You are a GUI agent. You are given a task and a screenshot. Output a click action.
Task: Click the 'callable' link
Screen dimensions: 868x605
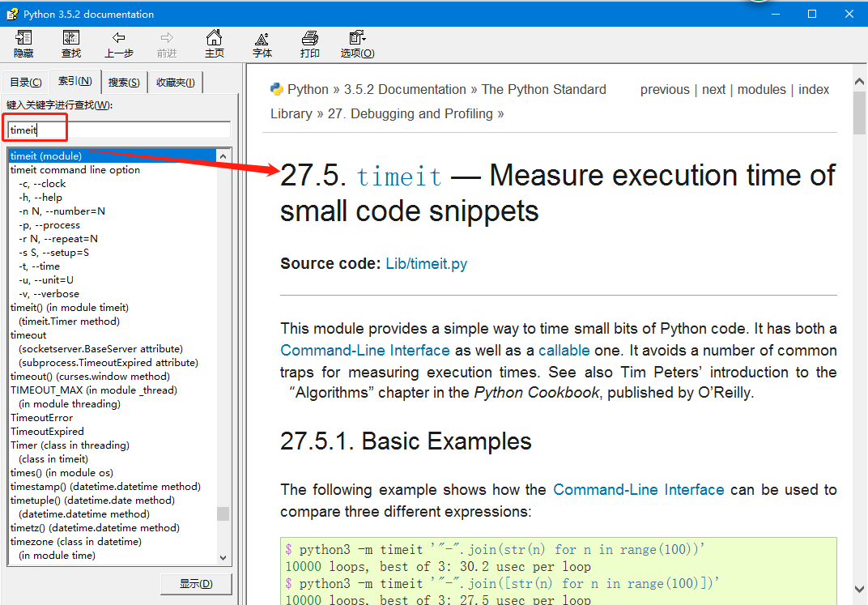click(564, 351)
